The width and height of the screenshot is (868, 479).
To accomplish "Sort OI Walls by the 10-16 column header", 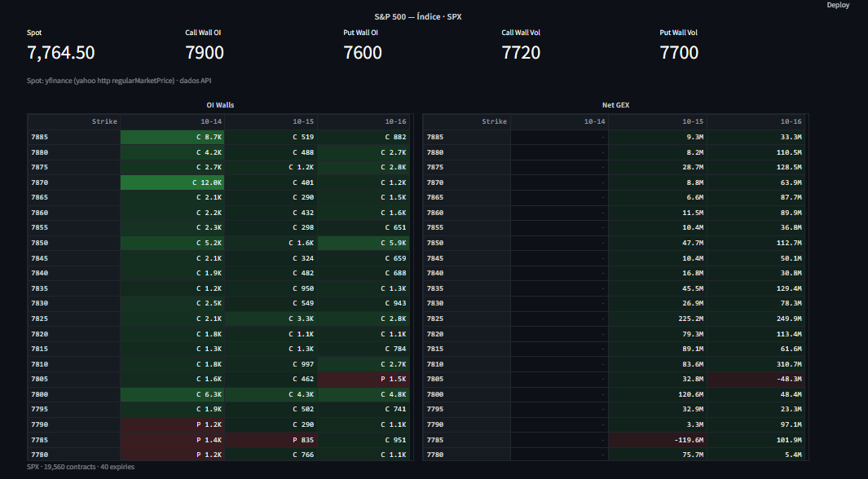I will pyautogui.click(x=364, y=121).
